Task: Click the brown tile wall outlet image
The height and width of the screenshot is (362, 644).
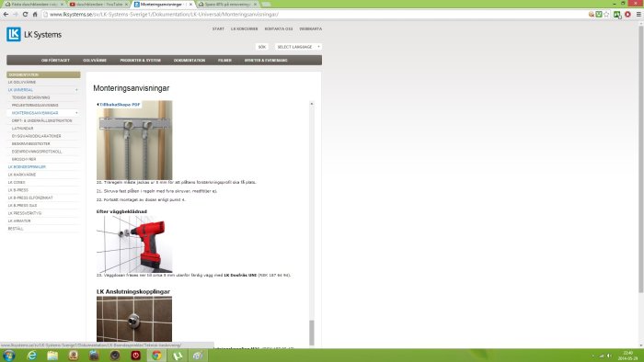Action: point(134,319)
